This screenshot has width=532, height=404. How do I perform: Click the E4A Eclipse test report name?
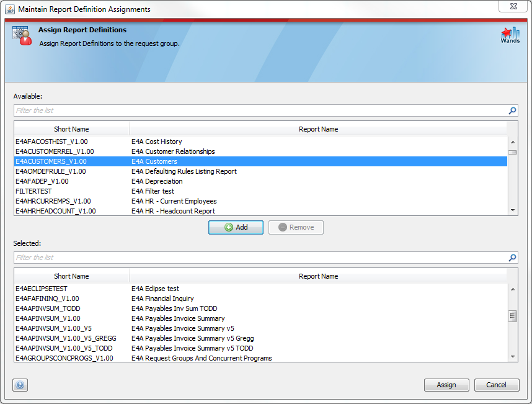coord(155,289)
